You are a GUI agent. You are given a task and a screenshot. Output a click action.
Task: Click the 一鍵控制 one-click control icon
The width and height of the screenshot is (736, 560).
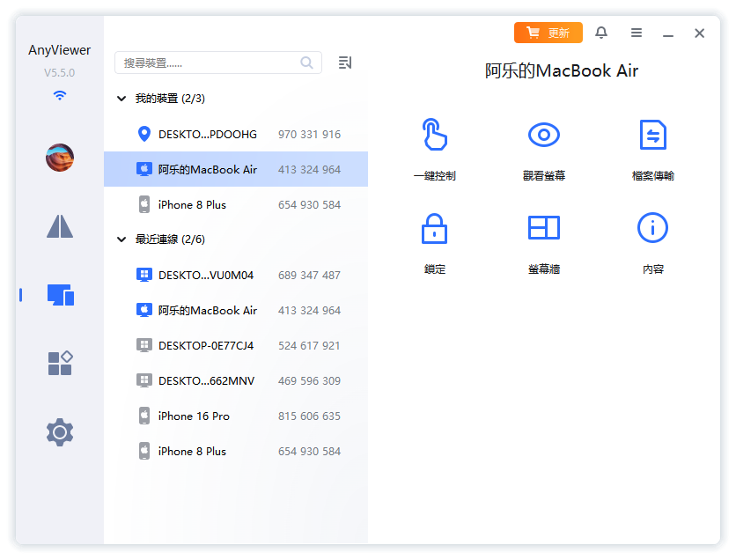pos(434,135)
